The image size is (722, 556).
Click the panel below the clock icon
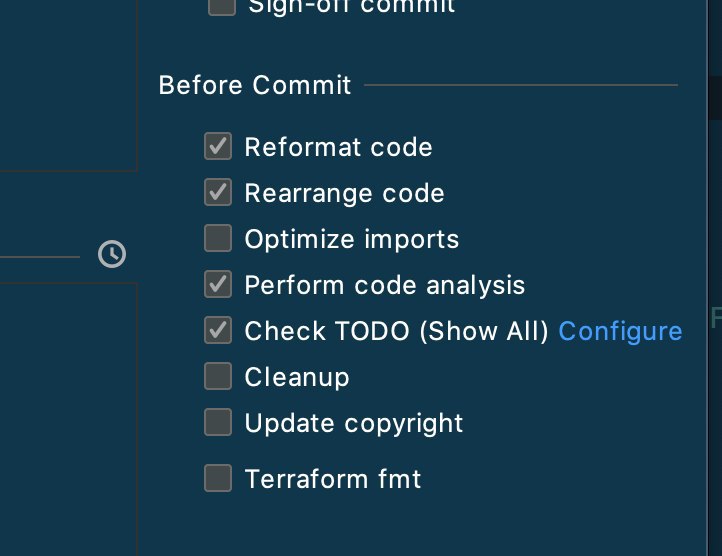tap(69, 419)
